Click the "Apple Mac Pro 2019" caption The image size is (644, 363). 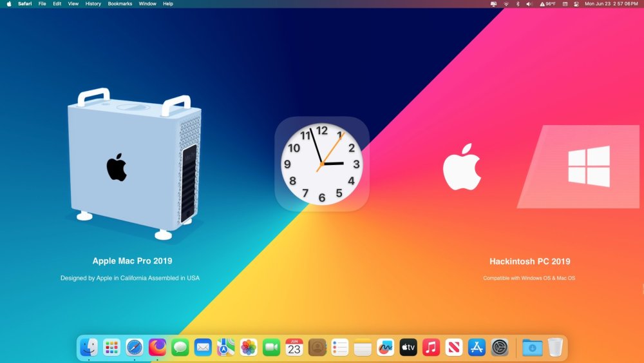pos(132,260)
